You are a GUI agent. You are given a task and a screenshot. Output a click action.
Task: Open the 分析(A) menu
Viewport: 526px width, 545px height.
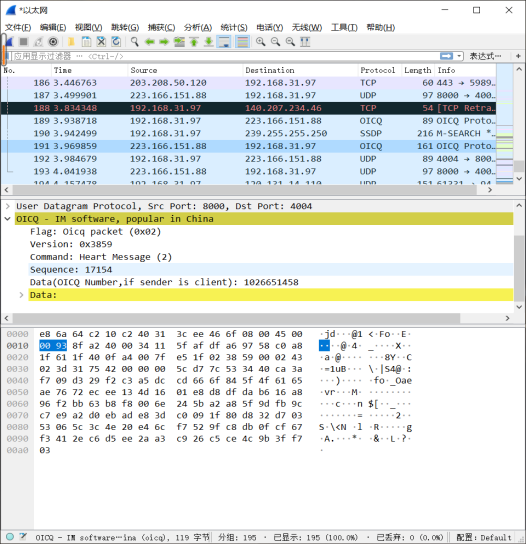click(x=198, y=27)
